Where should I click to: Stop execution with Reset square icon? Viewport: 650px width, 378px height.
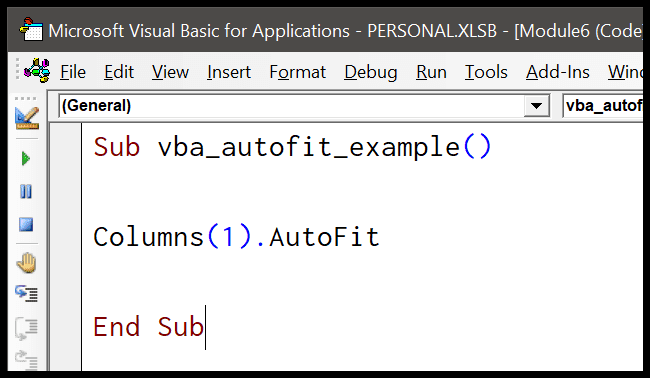tap(26, 225)
